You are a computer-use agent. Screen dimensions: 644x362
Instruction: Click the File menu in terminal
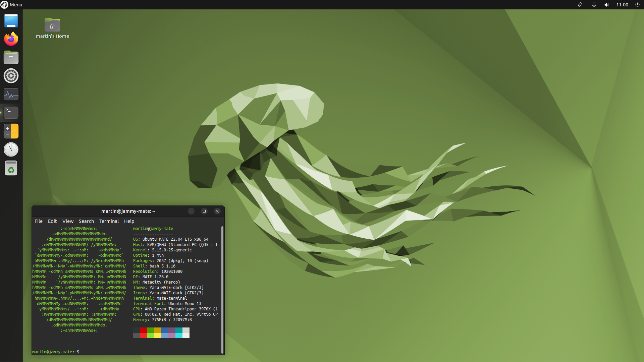39,221
